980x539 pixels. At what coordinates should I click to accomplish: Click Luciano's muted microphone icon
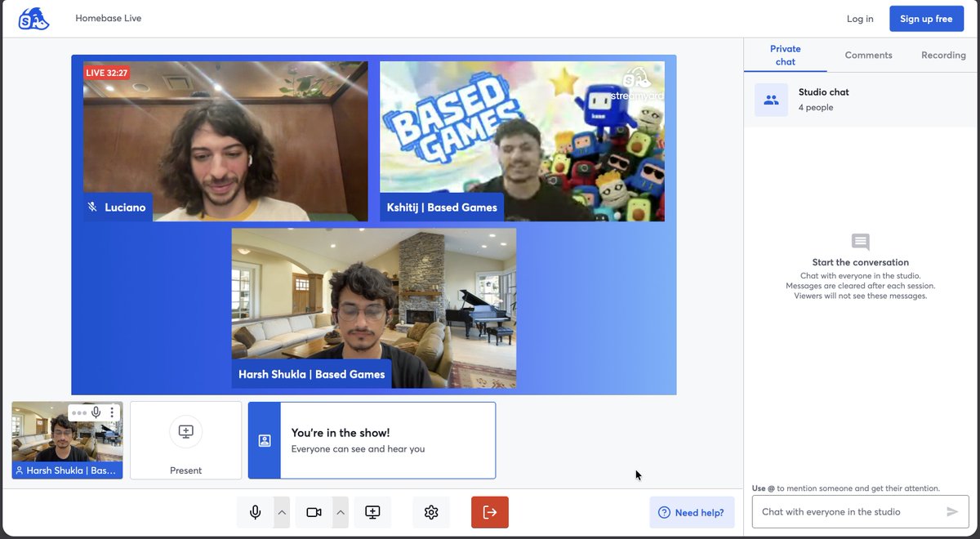[92, 207]
